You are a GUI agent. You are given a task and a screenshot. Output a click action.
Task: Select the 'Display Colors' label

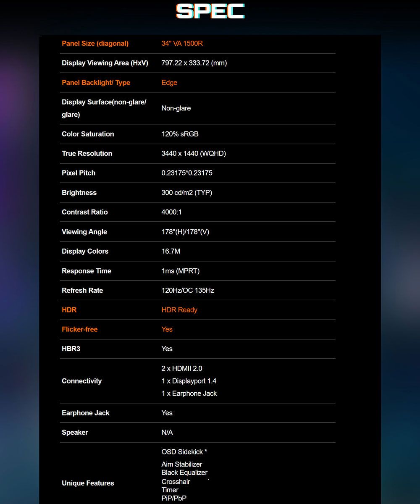click(85, 251)
